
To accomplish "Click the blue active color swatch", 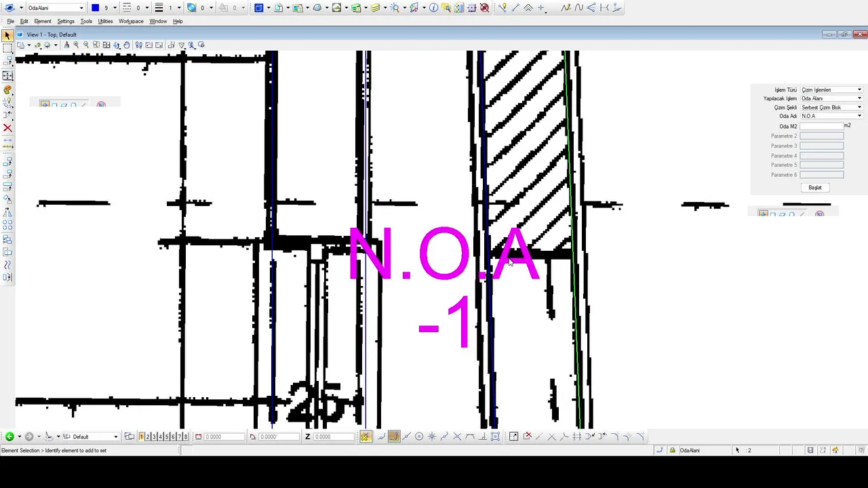I will pyautogui.click(x=95, y=7).
